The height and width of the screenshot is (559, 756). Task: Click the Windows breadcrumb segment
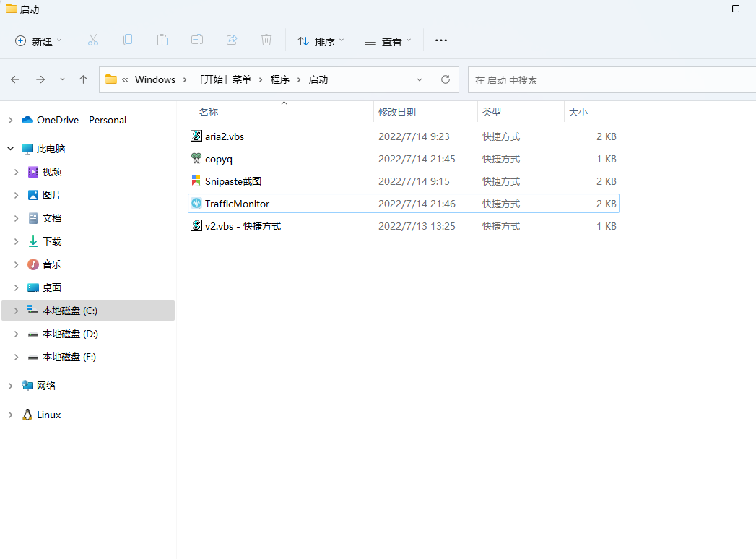[x=155, y=79]
